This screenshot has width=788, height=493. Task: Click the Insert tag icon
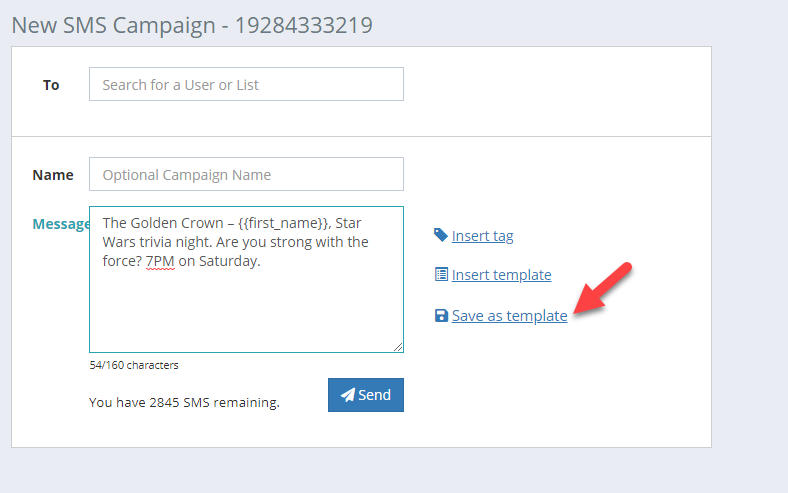(x=441, y=235)
